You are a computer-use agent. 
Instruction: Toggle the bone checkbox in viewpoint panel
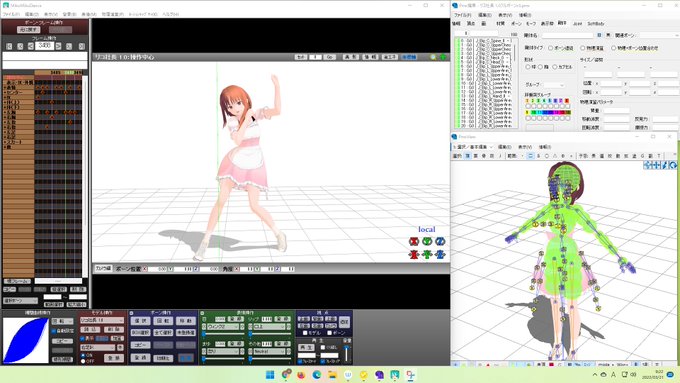[x=330, y=333]
